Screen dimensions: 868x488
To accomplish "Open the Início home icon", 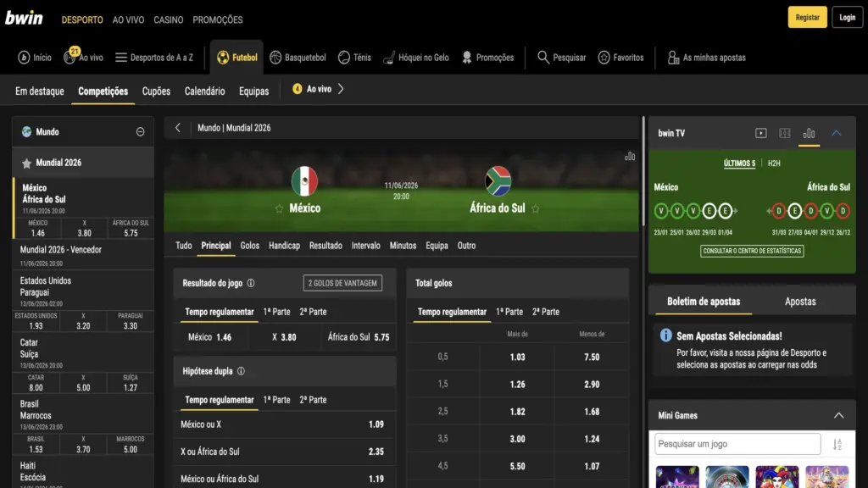I will (34, 58).
